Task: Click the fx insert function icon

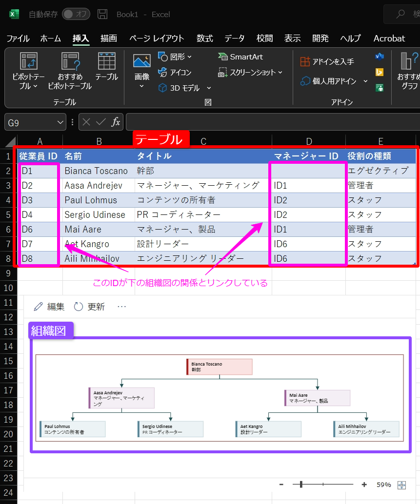Action: pos(116,122)
